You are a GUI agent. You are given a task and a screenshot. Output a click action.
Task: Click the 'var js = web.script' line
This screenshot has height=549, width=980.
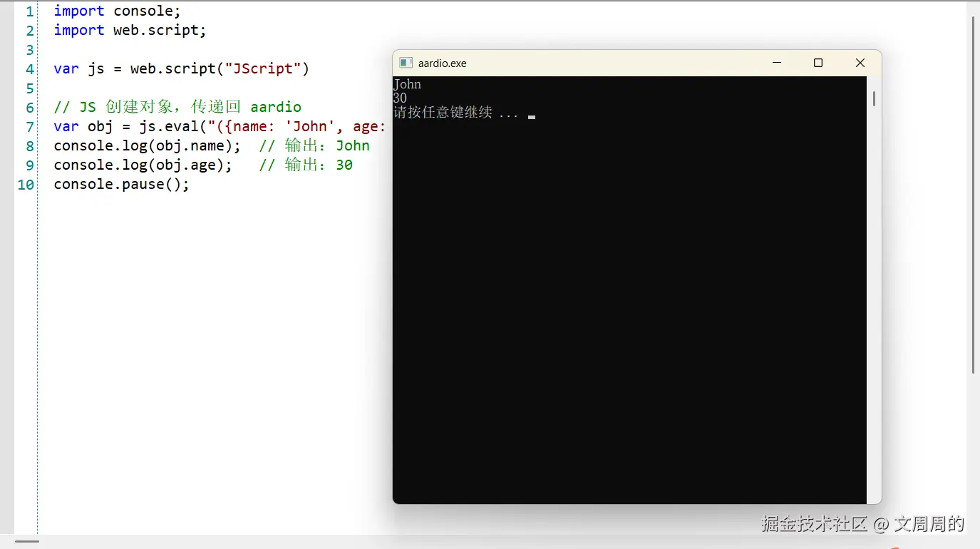(x=182, y=69)
